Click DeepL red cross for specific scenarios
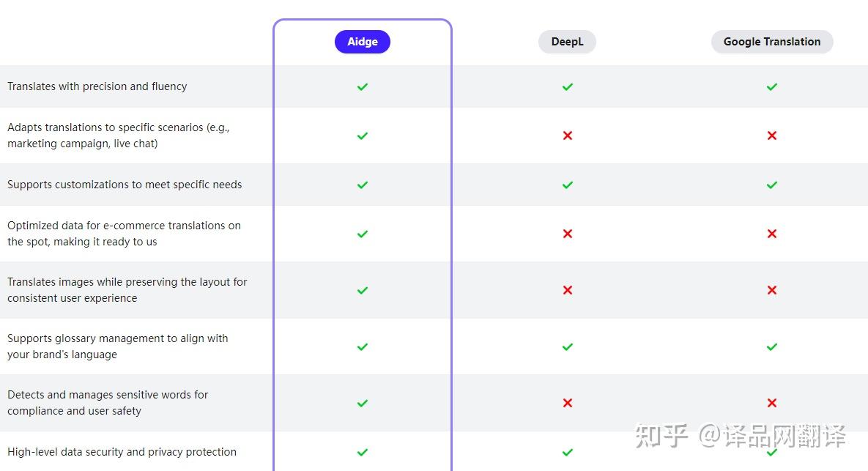Viewport: 868px width, 471px height. click(567, 136)
